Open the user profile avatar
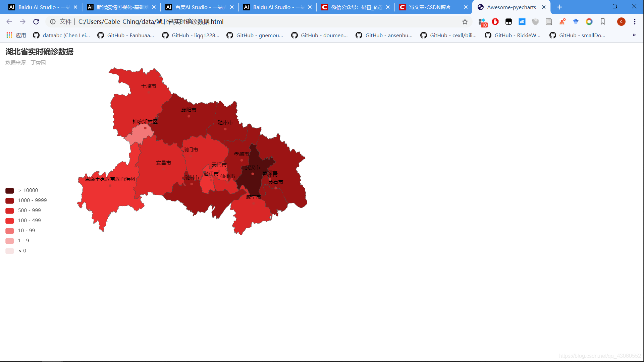The height and width of the screenshot is (362, 644). pyautogui.click(x=621, y=22)
